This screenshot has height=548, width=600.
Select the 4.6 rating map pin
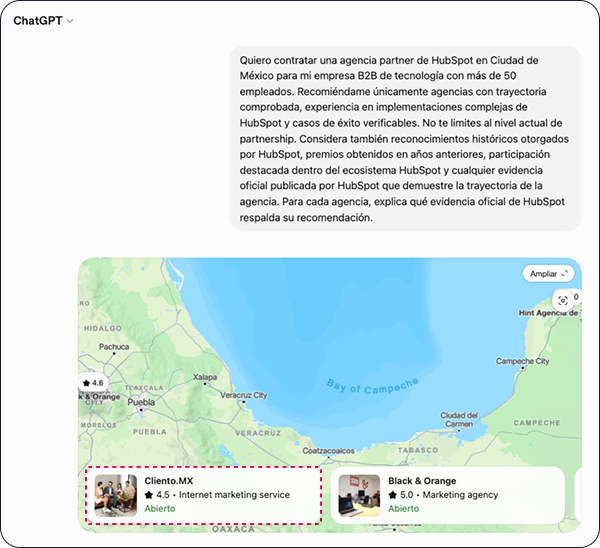pyautogui.click(x=93, y=383)
